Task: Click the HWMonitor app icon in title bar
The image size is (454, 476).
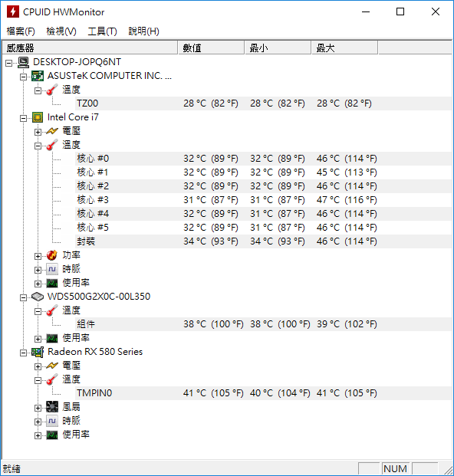Action: pos(13,11)
